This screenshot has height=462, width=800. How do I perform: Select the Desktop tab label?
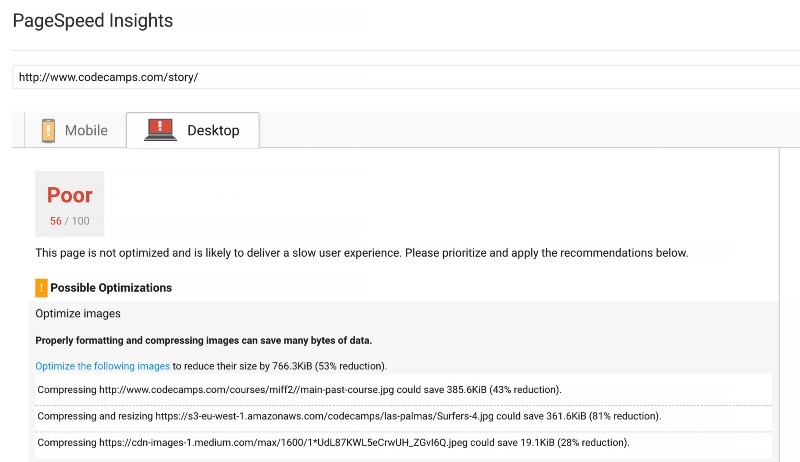coord(213,131)
